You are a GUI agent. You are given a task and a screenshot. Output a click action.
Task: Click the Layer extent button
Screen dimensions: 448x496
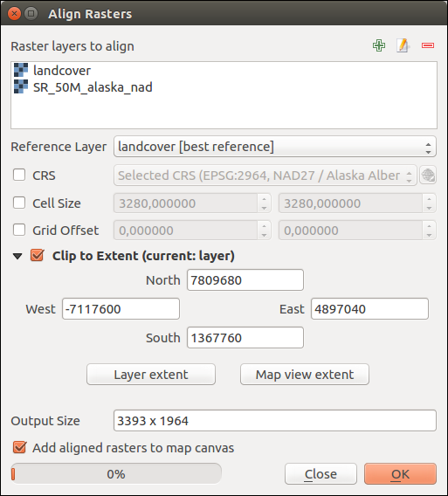151,375
